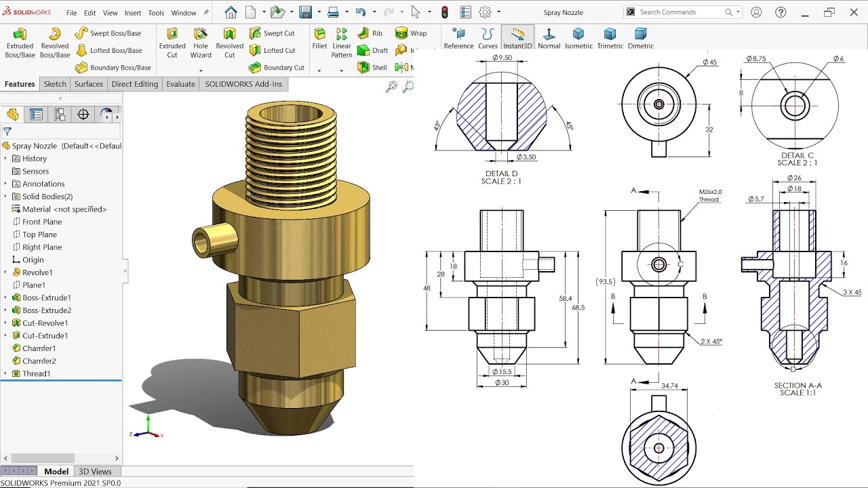Open the Hole Wizard tool
868x488 pixels.
click(201, 43)
